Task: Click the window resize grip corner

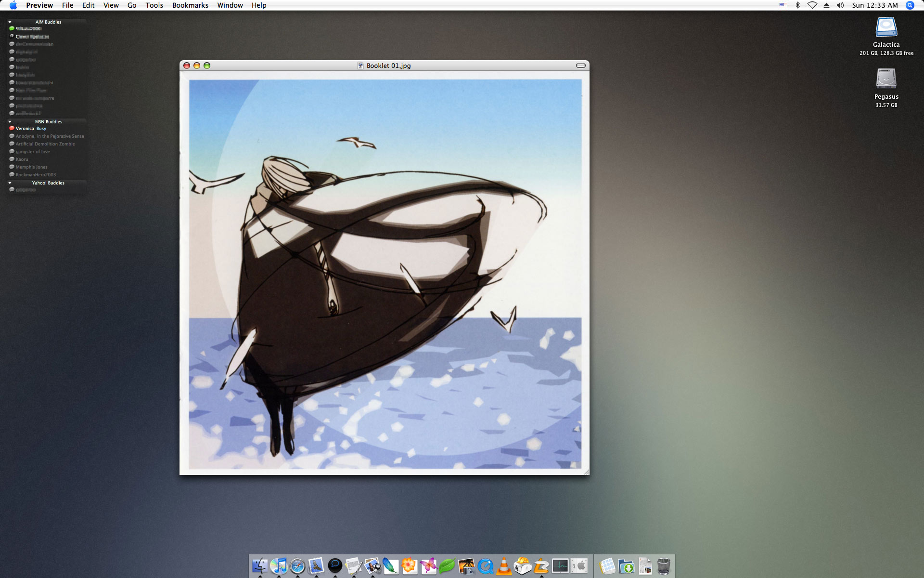Action: (x=586, y=472)
